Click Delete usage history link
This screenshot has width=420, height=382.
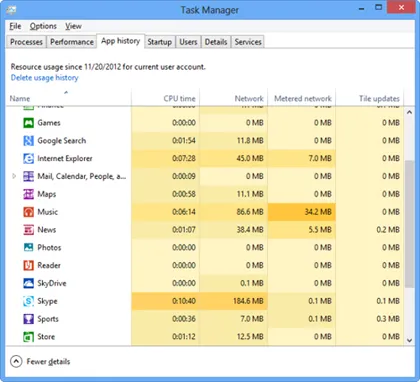[x=45, y=78]
